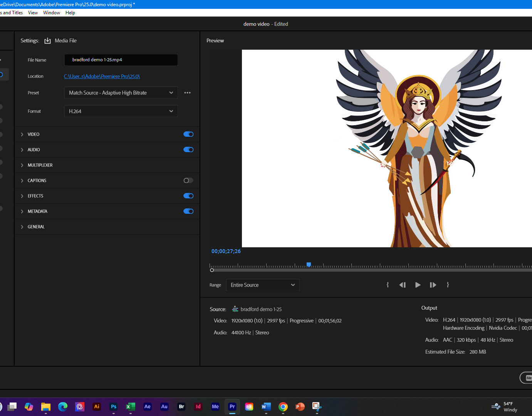
Task: Set the In point bracket
Action: coord(388,285)
